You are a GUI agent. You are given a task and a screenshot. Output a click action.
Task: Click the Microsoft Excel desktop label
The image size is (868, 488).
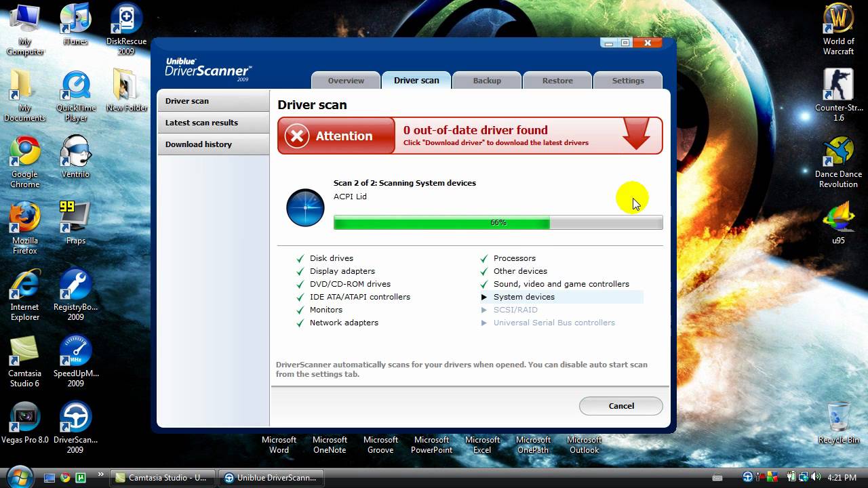pos(482,445)
